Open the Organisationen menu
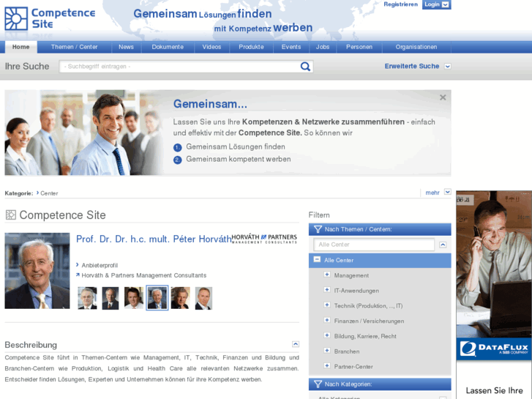The width and height of the screenshot is (532, 399). 416,47
